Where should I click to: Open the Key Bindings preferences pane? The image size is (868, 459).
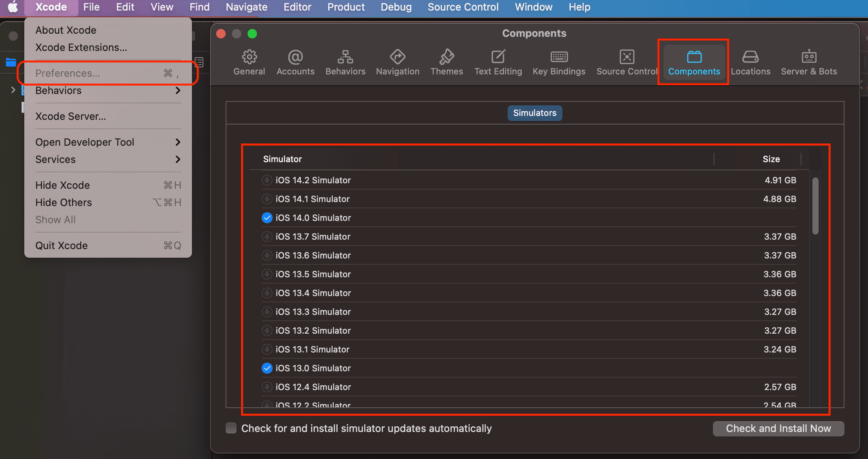point(559,63)
